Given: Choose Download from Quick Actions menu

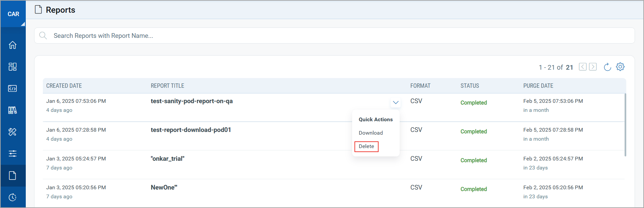Looking at the screenshot, I should click(x=371, y=133).
